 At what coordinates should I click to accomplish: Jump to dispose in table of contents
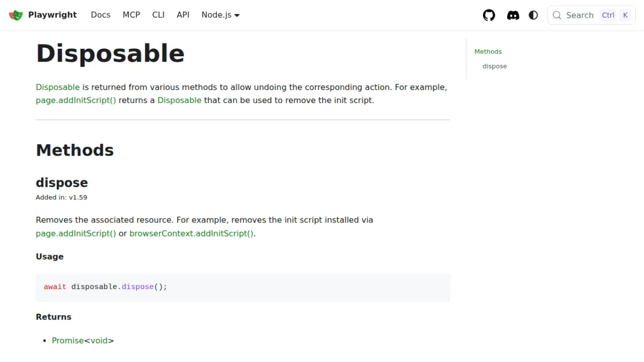(494, 67)
